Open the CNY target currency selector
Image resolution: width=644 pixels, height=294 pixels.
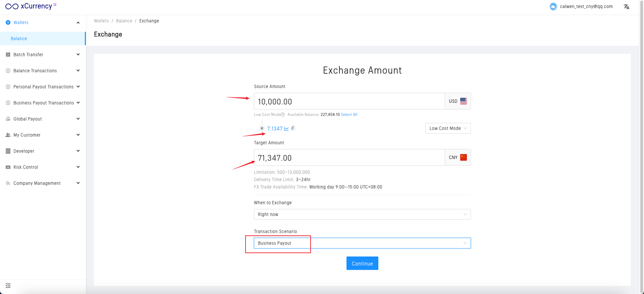[x=458, y=157]
